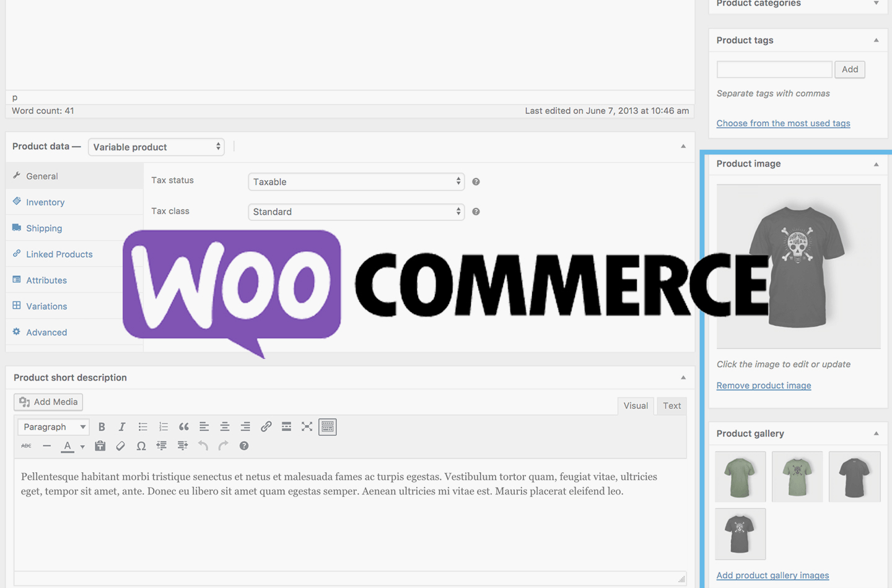Grab the editor resize handle corner

(681, 579)
